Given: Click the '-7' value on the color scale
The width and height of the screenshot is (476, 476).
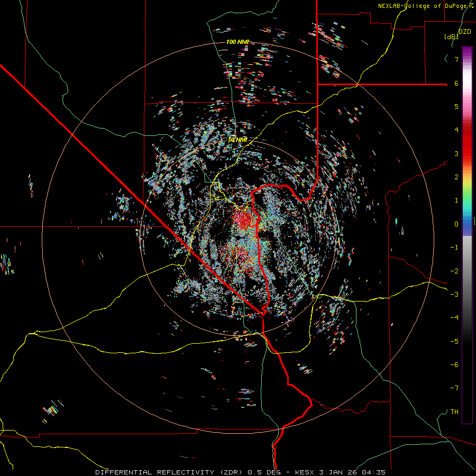Looking at the screenshot, I should point(454,388).
